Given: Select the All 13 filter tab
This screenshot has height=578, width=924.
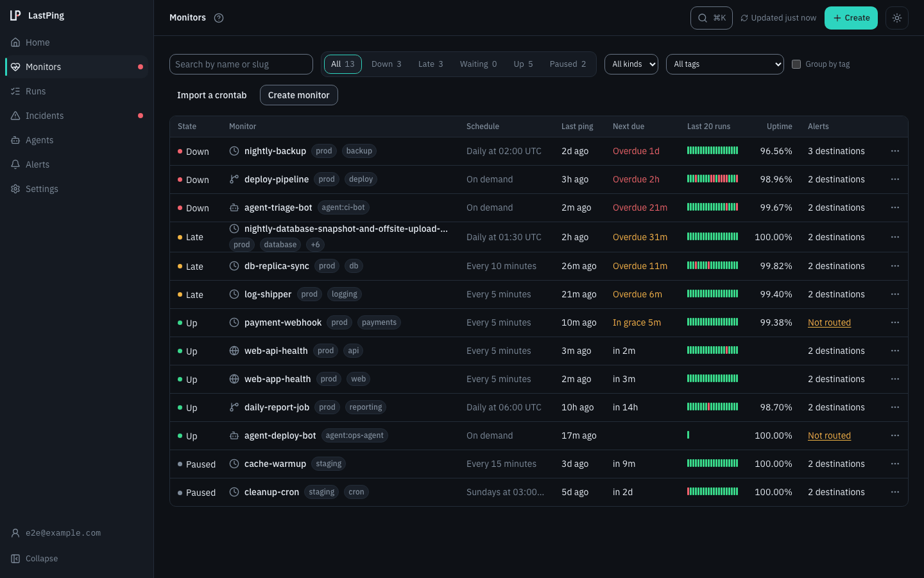Looking at the screenshot, I should click(x=343, y=64).
